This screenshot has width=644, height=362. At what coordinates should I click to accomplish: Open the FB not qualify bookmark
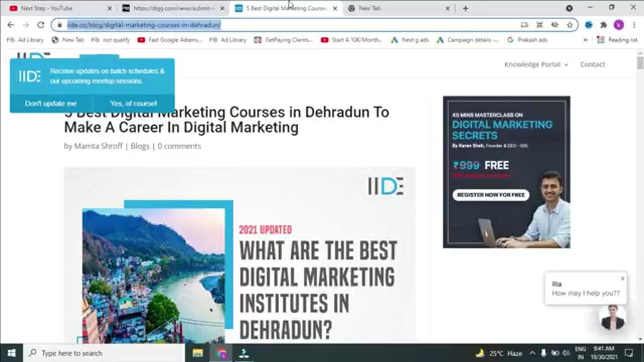[110, 40]
